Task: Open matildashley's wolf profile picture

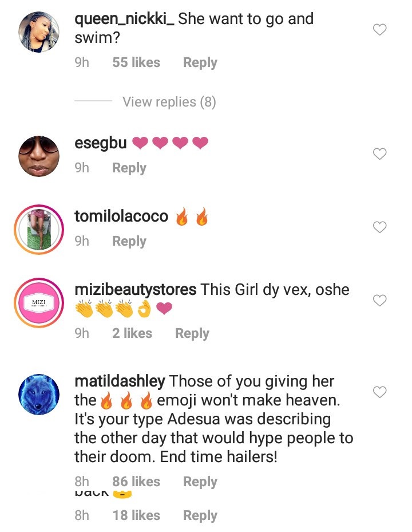Action: (39, 394)
